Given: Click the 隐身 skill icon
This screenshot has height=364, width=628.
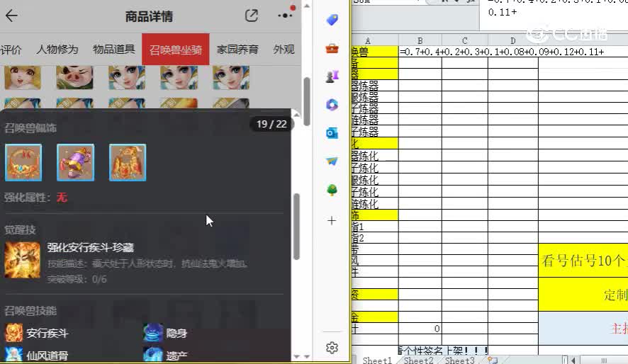Looking at the screenshot, I should coord(153,333).
